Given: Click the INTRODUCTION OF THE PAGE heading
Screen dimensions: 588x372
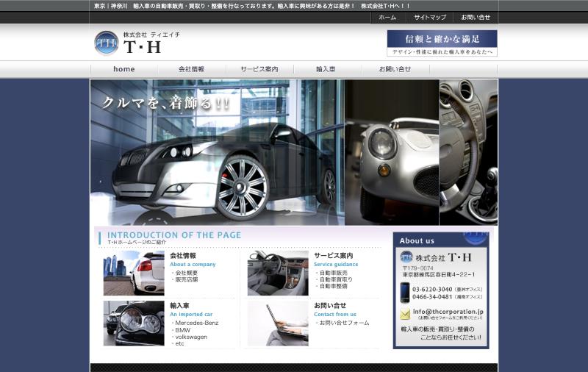Looking at the screenshot, I should pyautogui.click(x=174, y=235).
